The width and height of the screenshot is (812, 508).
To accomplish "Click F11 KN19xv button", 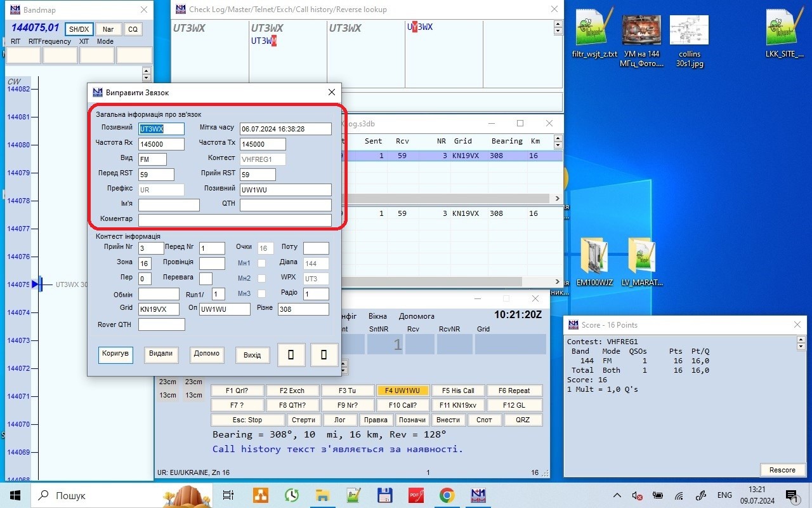I will pyautogui.click(x=457, y=405).
